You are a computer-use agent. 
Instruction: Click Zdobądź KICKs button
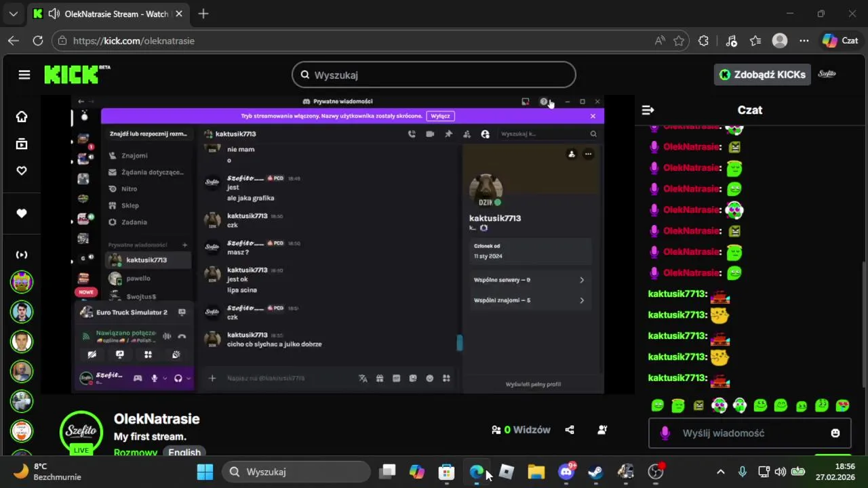point(762,75)
